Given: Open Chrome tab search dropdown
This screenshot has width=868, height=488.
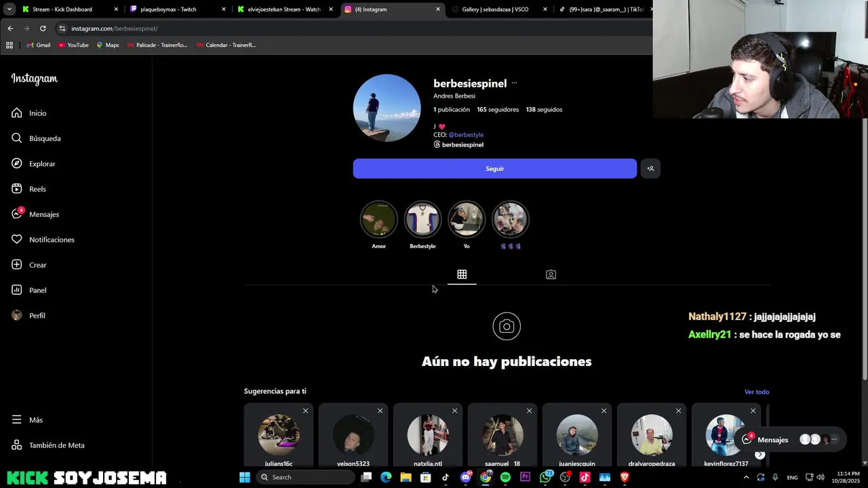Looking at the screenshot, I should [9, 9].
